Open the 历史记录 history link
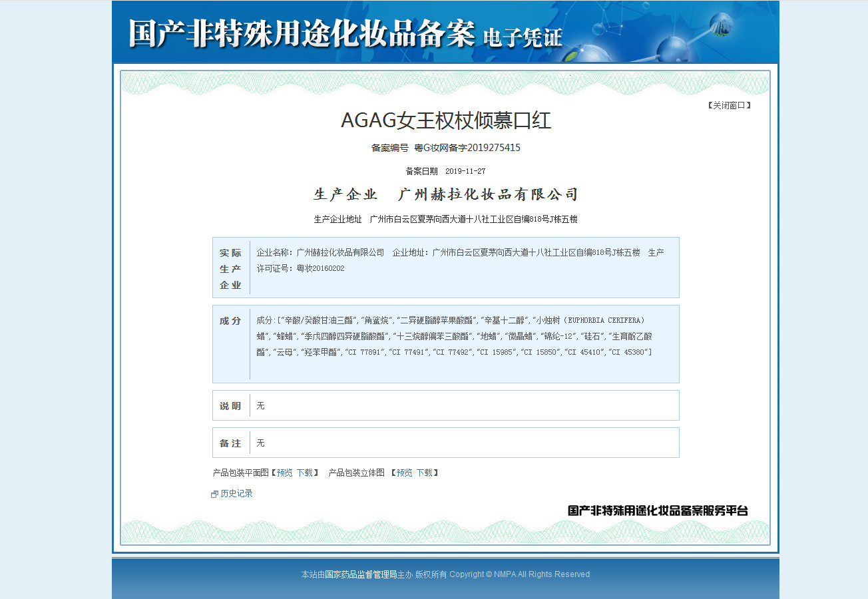Viewport: 868px width, 599px height. 236,493
